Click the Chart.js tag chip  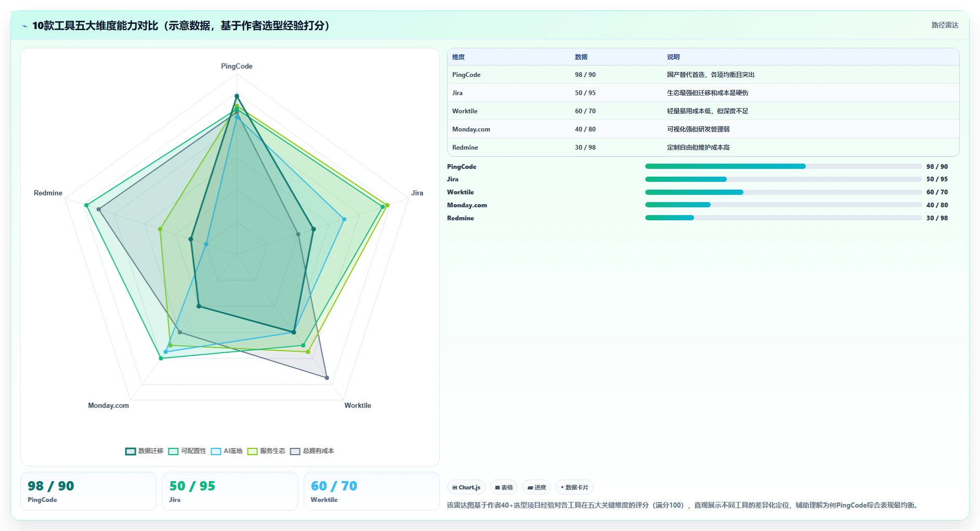[466, 487]
